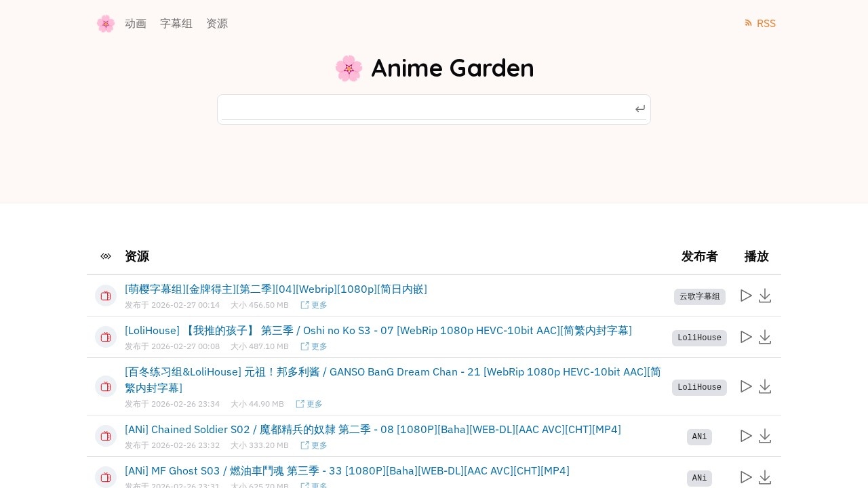
Task: Click the external link icon on the ANi Chained Soldier row
Action: pyautogui.click(x=305, y=445)
